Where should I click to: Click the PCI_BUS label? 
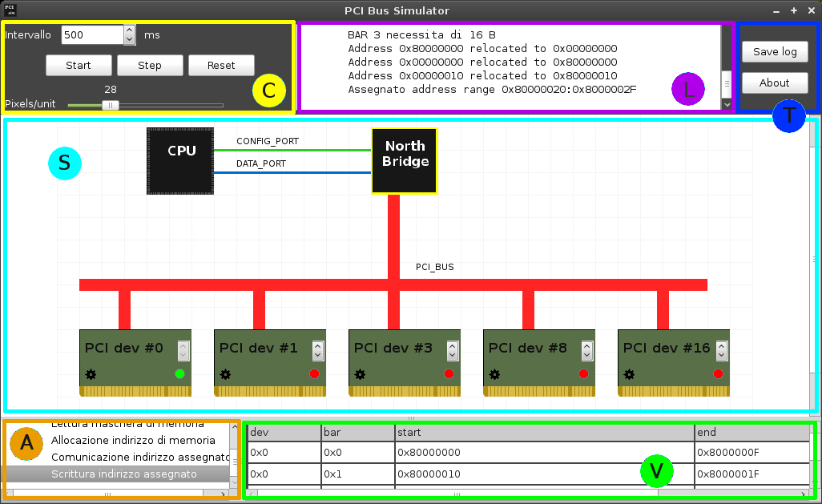pyautogui.click(x=434, y=267)
